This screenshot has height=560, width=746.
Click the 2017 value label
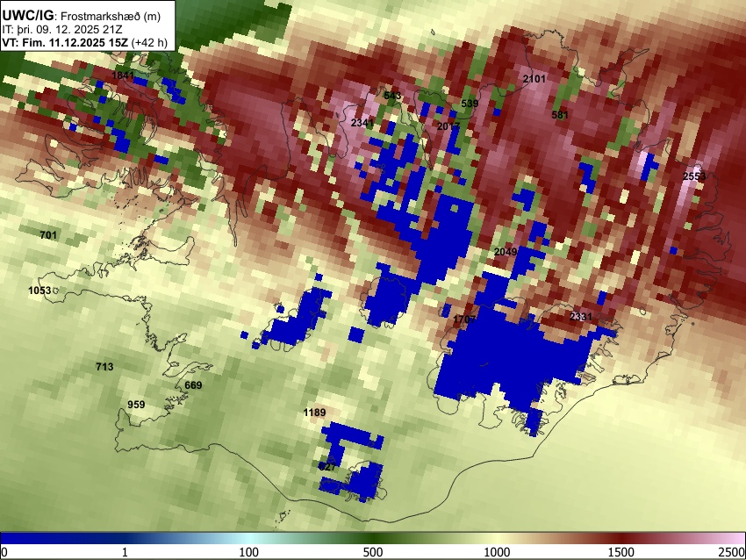point(448,126)
